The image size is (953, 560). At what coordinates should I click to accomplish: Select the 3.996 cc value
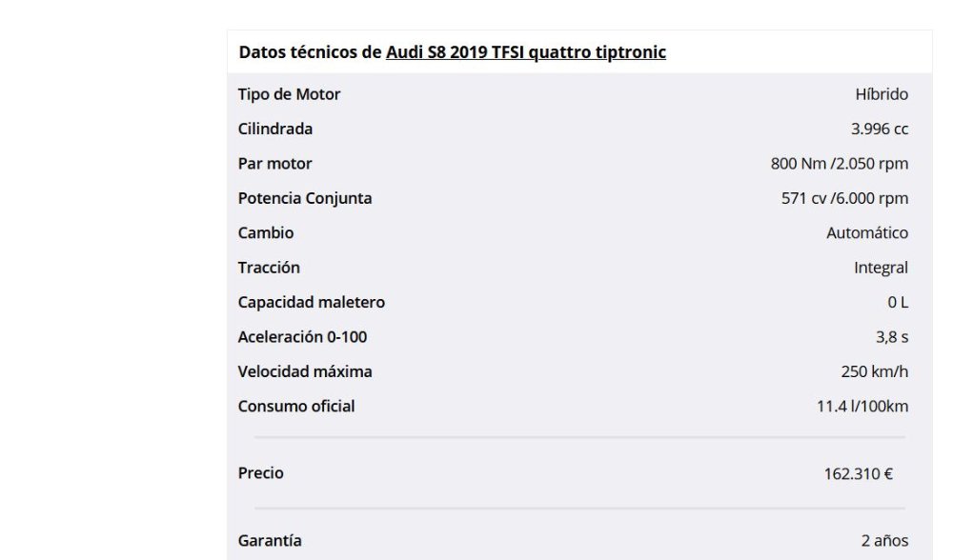(x=880, y=129)
